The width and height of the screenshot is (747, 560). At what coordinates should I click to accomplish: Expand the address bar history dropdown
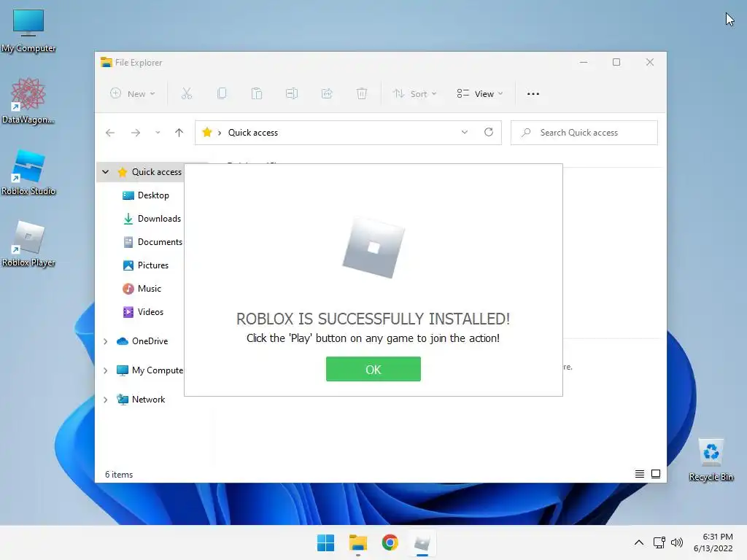tap(465, 133)
